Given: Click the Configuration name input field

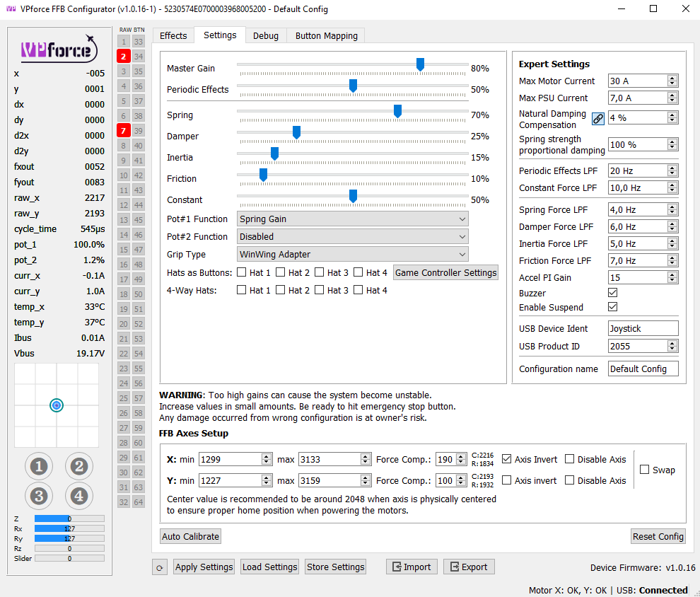Looking at the screenshot, I should [x=643, y=369].
